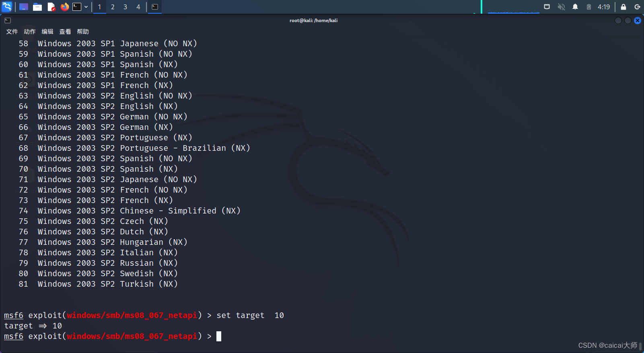Switch to workspace 1
644x353 pixels.
click(100, 7)
